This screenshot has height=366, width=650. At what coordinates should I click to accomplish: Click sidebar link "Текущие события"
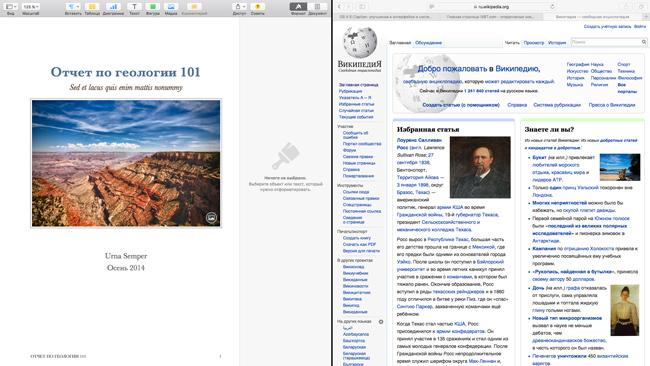pyautogui.click(x=356, y=117)
